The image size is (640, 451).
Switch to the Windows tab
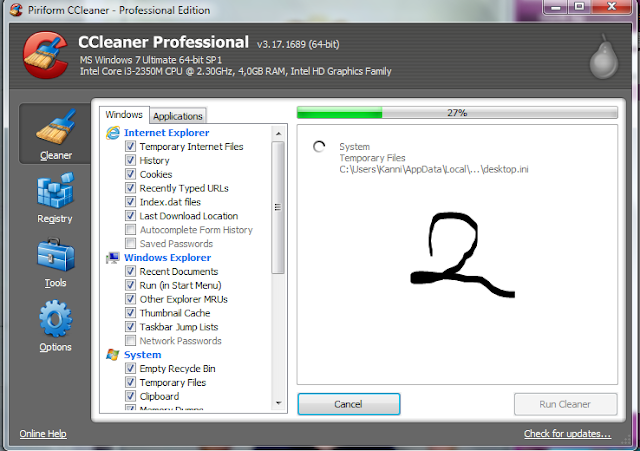coord(124,115)
